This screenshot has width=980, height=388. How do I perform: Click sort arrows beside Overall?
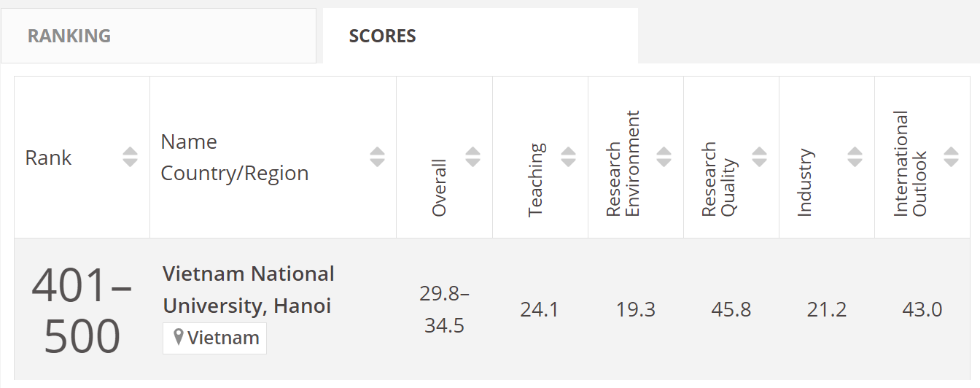[x=472, y=157]
